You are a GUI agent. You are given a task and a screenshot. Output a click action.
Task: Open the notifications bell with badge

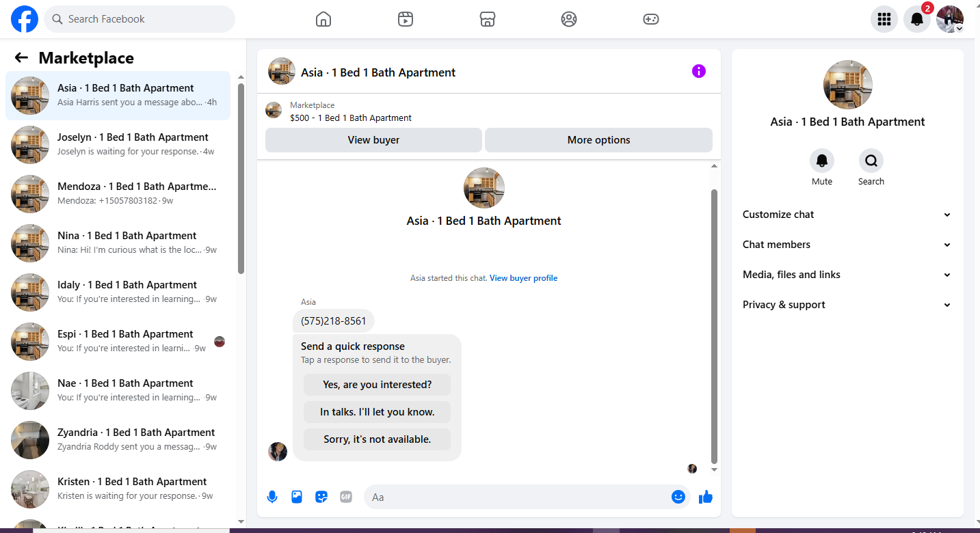917,19
